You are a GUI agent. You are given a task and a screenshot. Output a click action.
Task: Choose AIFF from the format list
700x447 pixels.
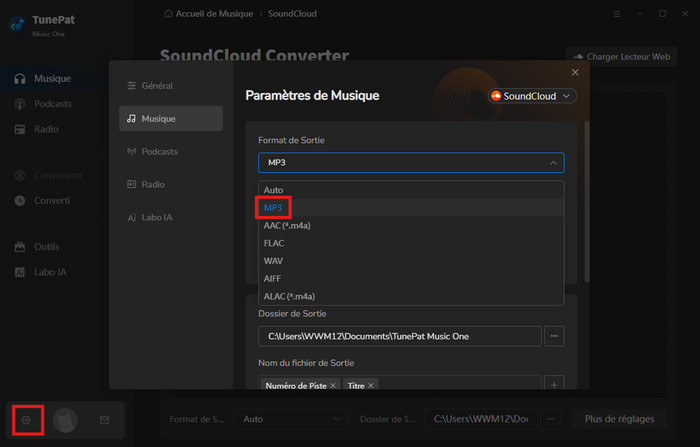click(411, 279)
